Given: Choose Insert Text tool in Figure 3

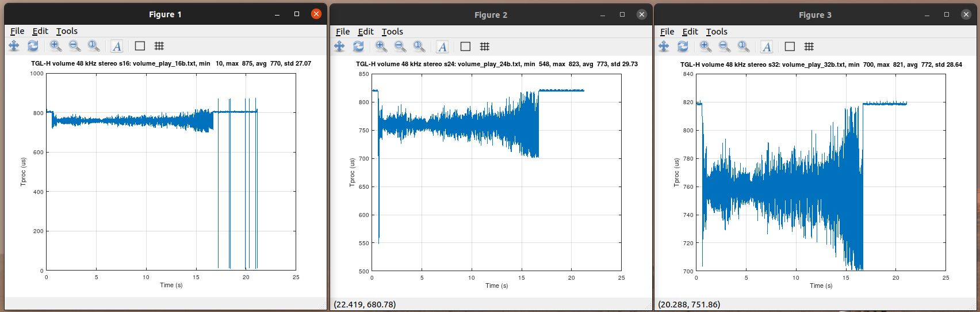Looking at the screenshot, I should [x=767, y=47].
